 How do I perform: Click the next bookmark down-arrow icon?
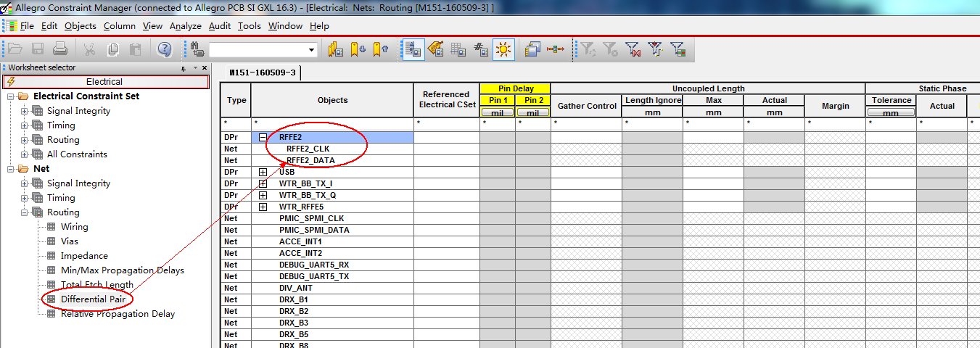tap(358, 49)
